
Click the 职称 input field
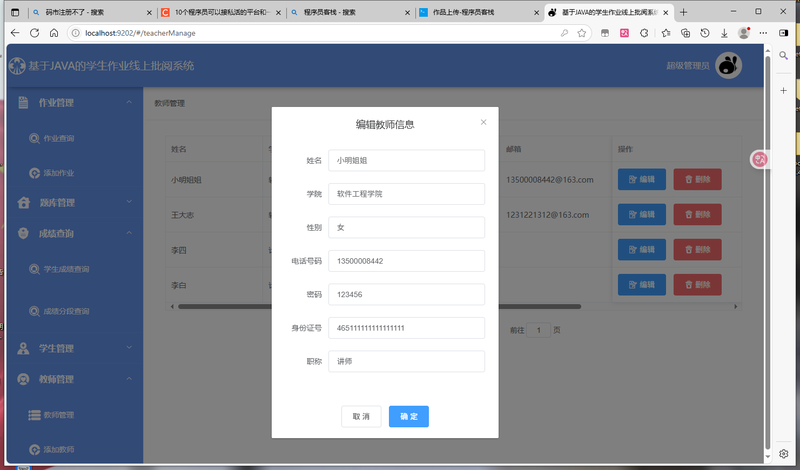pos(406,361)
